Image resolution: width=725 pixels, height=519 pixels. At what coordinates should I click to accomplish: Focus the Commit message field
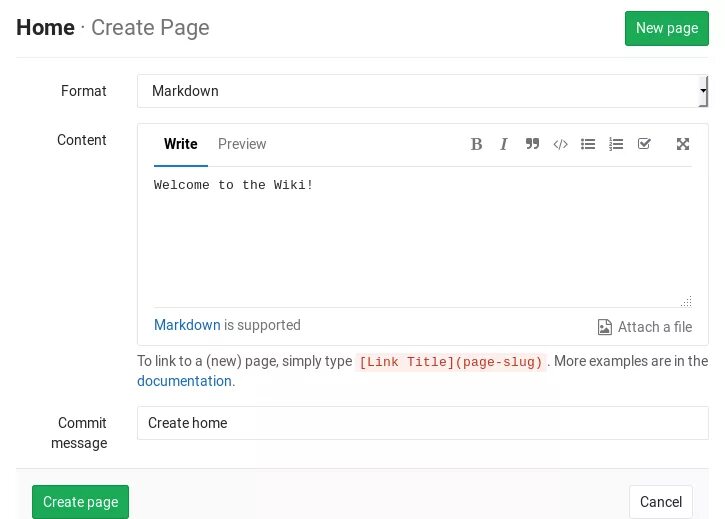click(x=422, y=423)
